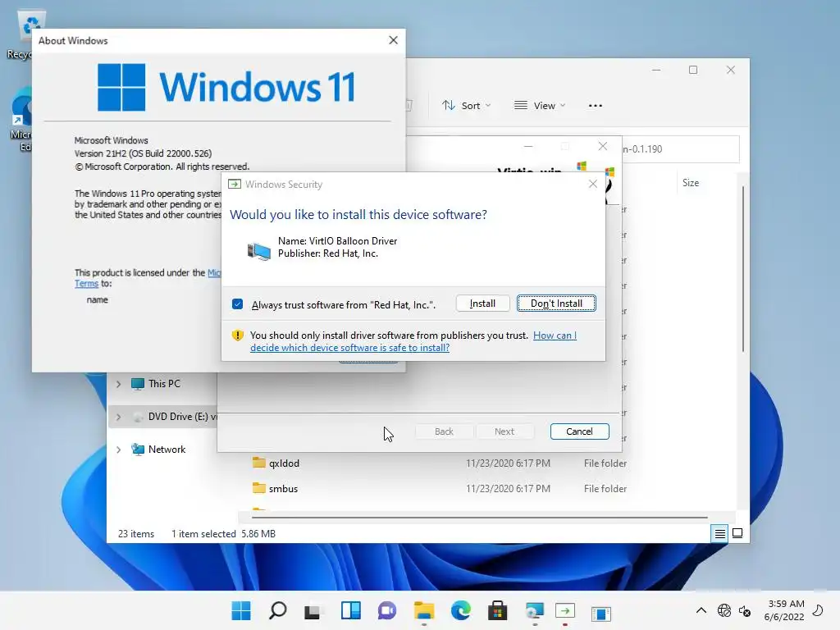Open taskbar Search
The image size is (840, 630).
click(277, 610)
